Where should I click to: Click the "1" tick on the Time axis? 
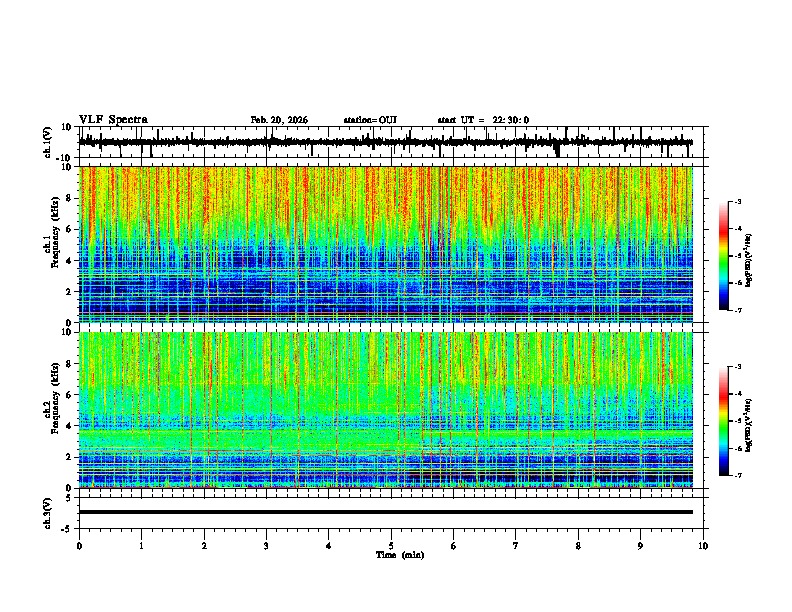[141, 546]
